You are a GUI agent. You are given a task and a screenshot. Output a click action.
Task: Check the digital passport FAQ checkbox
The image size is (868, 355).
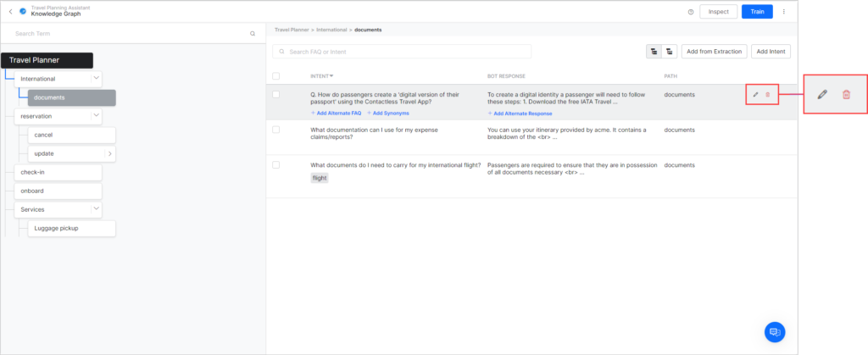tap(275, 95)
